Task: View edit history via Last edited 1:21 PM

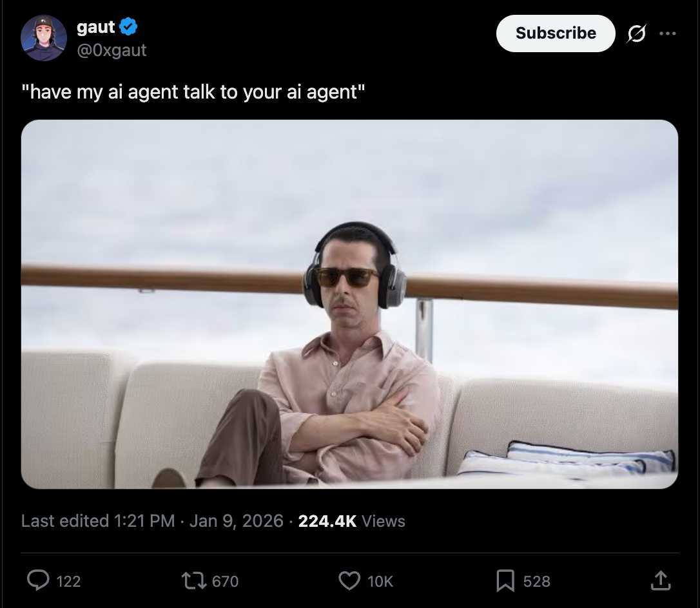Action: [98, 520]
